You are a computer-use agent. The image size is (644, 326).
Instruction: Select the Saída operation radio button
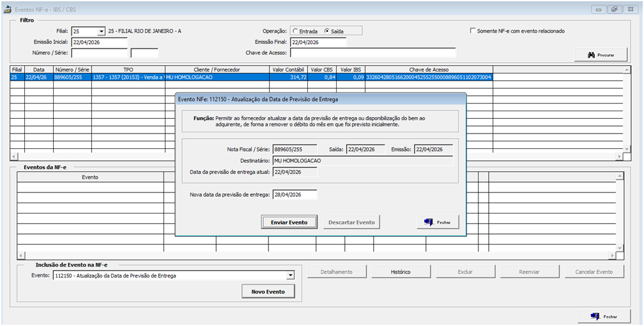coord(328,31)
